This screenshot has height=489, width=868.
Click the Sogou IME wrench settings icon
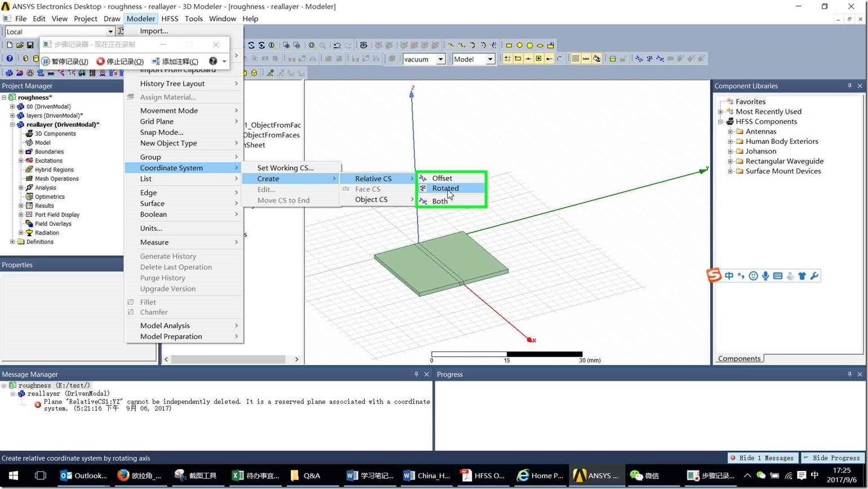(x=814, y=276)
